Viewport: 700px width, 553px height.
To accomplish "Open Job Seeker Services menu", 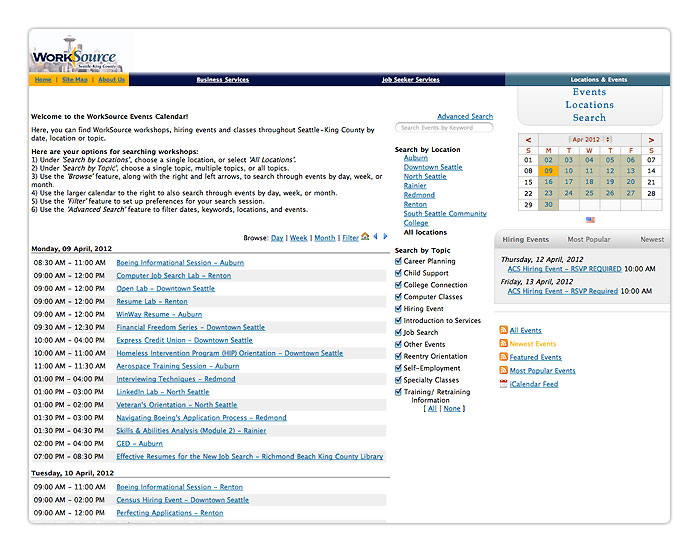I will (x=411, y=79).
